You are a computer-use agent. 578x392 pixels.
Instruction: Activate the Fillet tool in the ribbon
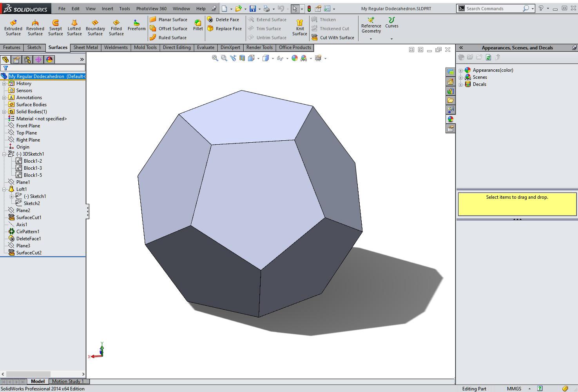pos(198,25)
